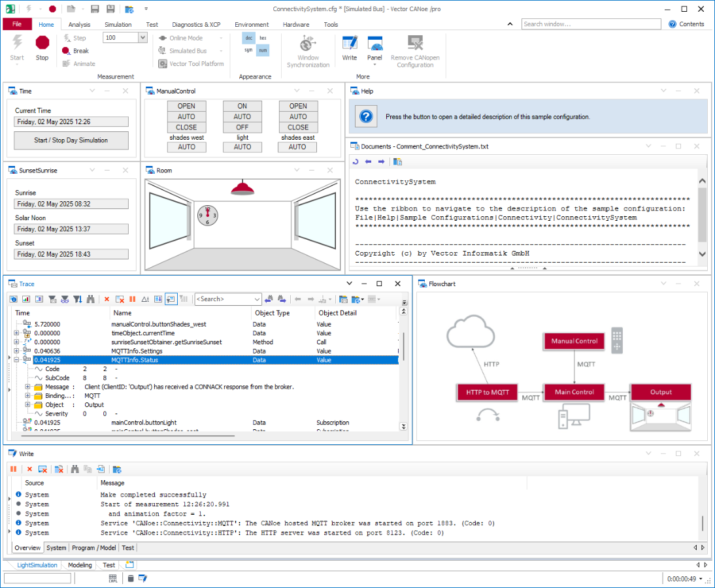Viewport: 715px width, 588px height.
Task: Open the step value 100 dropdown
Action: pos(142,38)
